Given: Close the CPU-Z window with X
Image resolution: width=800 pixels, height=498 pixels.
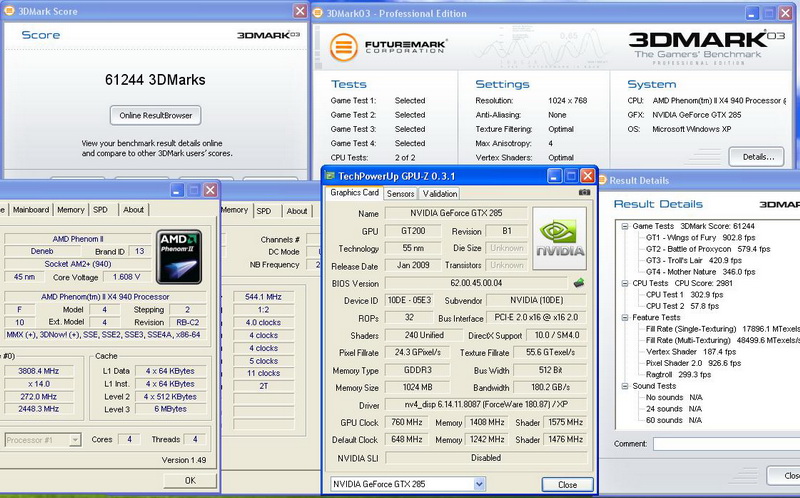Looking at the screenshot, I should tap(210, 190).
